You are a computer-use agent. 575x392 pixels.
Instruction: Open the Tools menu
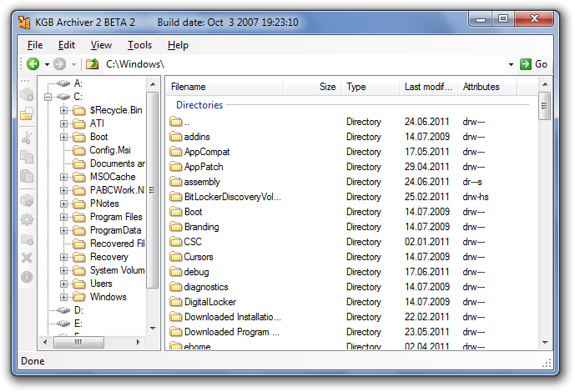point(139,45)
